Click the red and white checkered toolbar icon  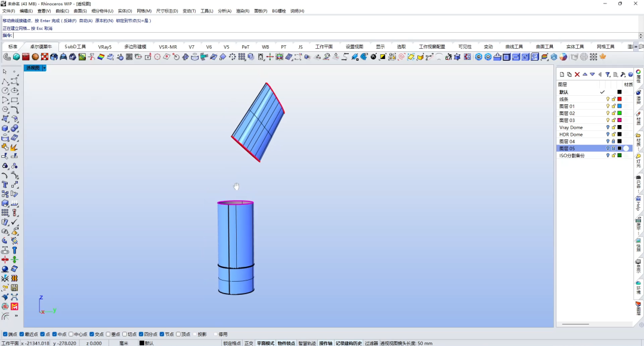[45, 57]
